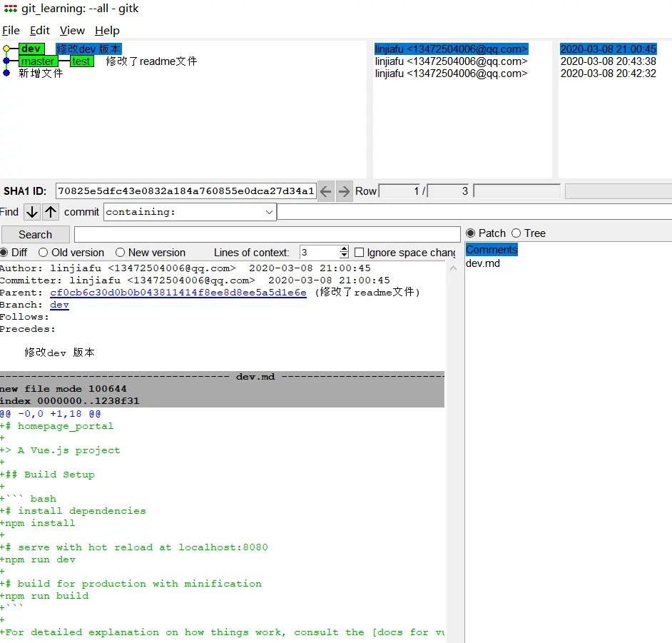
Task: Click date 2020-03-08 21:00:45 in list
Action: point(608,49)
